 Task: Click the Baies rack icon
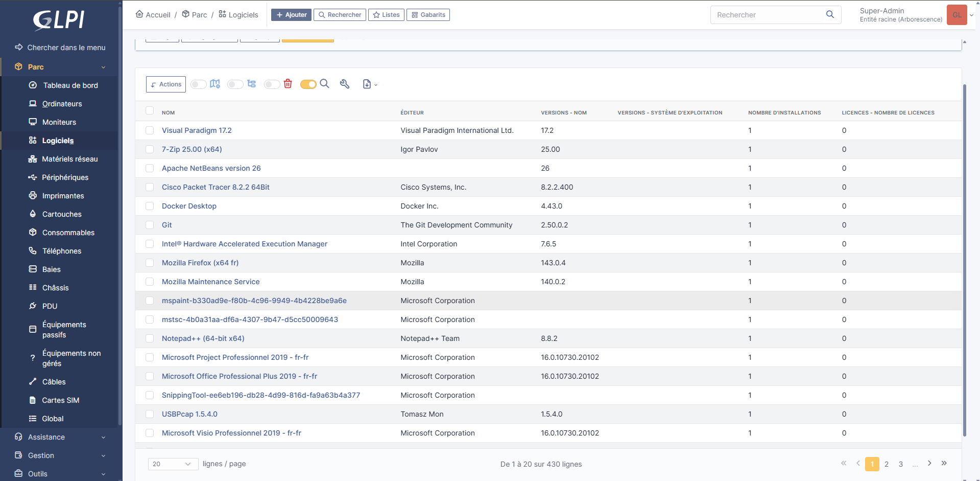(33, 269)
